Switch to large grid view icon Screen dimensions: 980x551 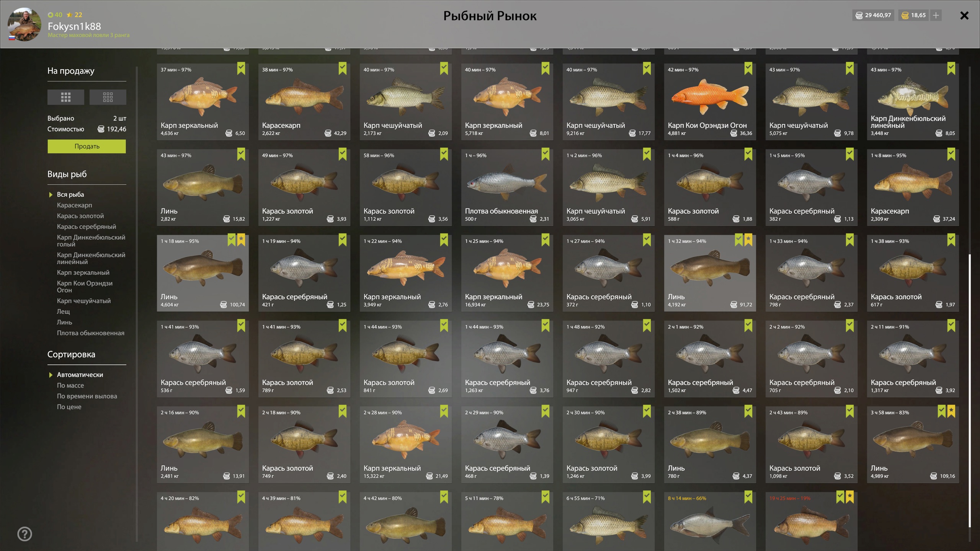tap(65, 97)
